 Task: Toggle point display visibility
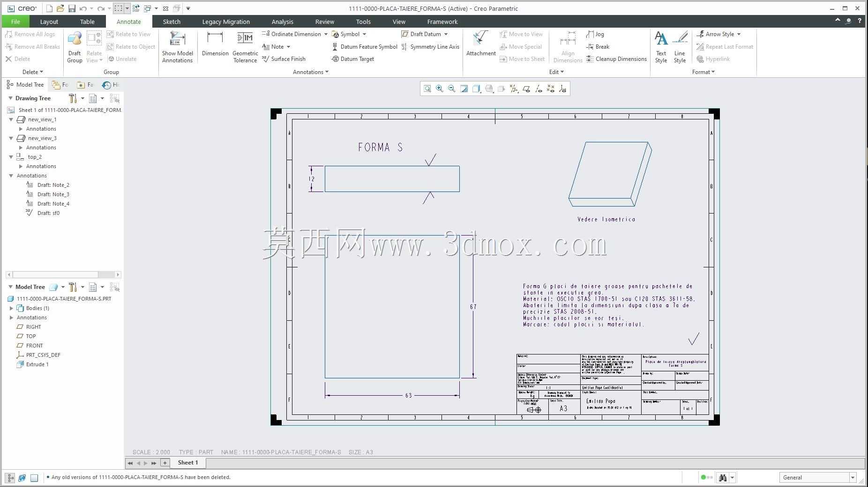(551, 89)
